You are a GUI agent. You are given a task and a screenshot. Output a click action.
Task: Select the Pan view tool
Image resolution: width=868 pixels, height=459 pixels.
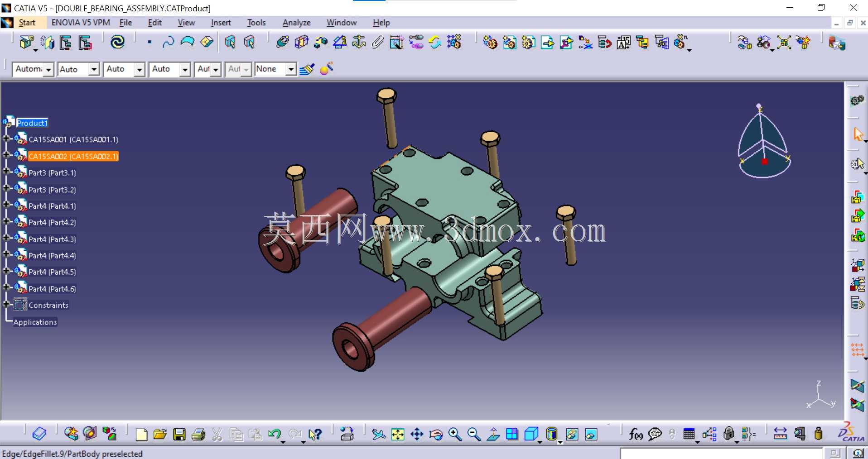point(417,435)
